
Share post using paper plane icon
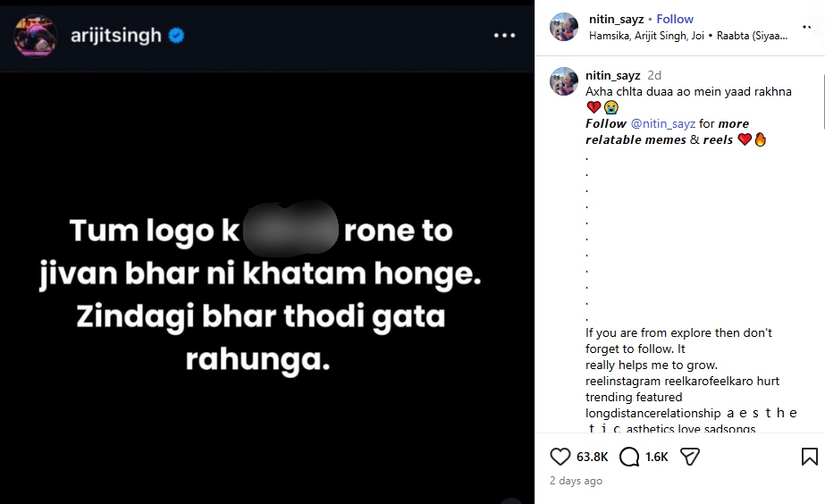point(690,457)
